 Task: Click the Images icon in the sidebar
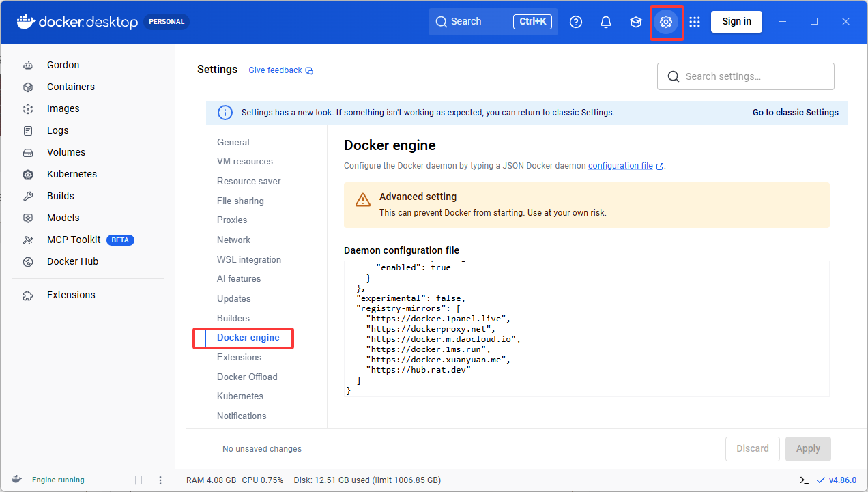coord(28,109)
